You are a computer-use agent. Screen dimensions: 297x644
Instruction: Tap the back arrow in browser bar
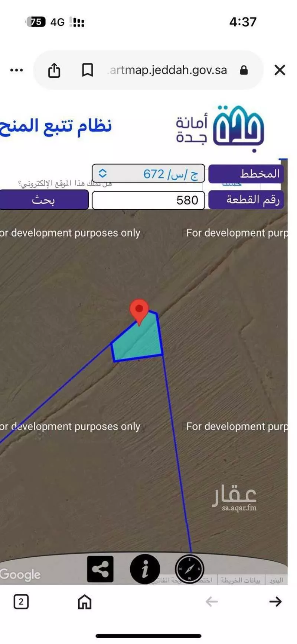pyautogui.click(x=212, y=602)
